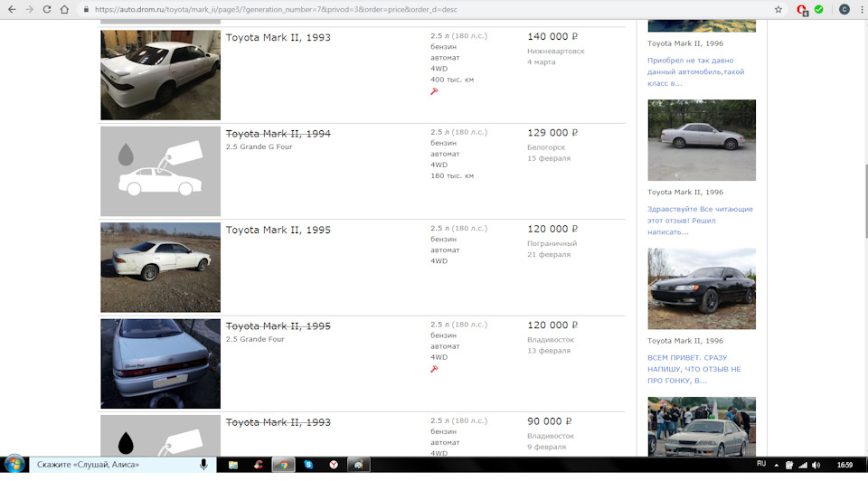Open the Chrome three-dot menu
868x481 pixels.
862,9
